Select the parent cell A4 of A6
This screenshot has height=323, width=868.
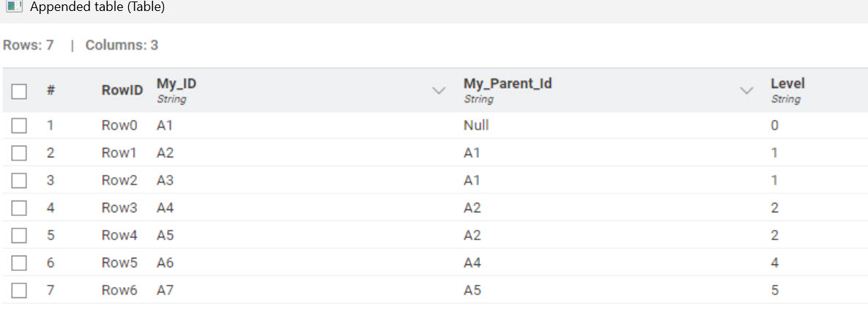pyautogui.click(x=472, y=263)
